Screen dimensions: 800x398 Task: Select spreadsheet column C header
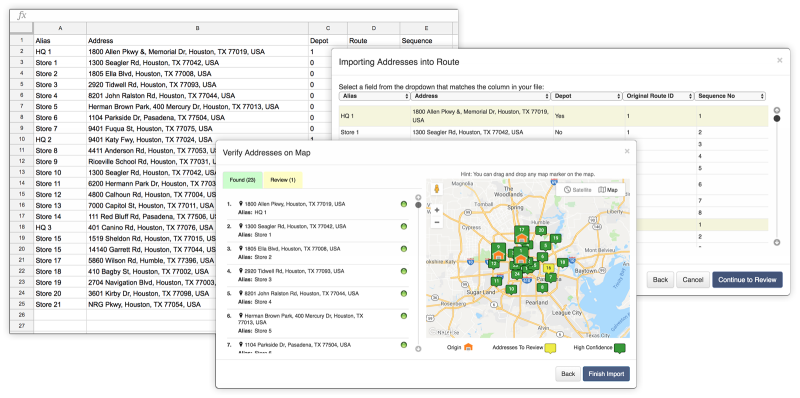(328, 28)
